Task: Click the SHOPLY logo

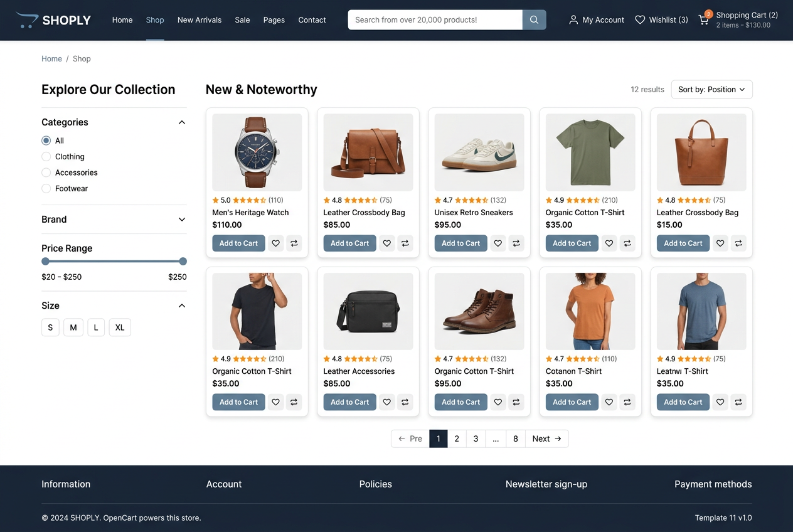Action: 53,20
